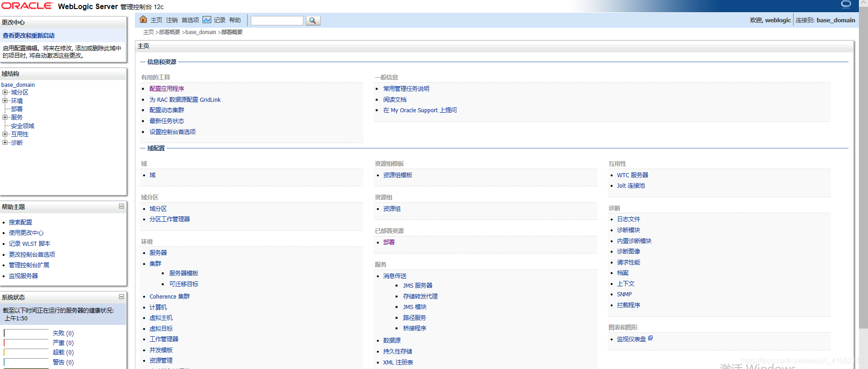This screenshot has width=868, height=369.
Task: Open 工作管理器 link
Action: [x=164, y=339]
